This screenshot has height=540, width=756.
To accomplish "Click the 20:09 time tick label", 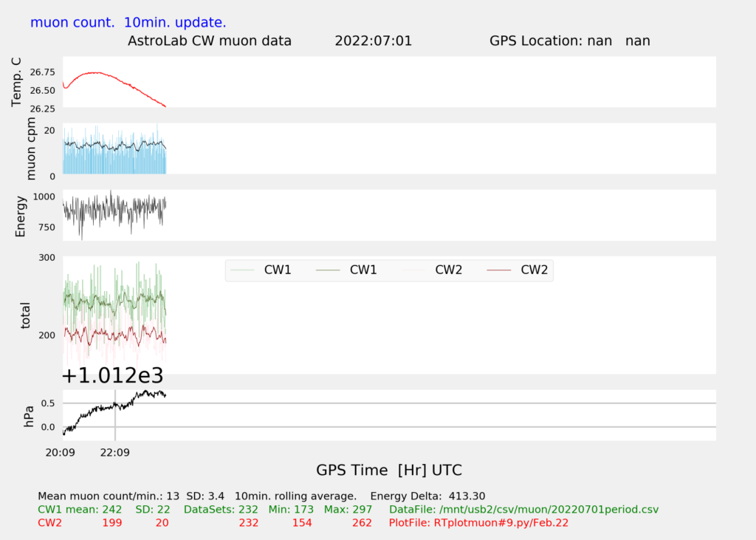I will pos(61,453).
